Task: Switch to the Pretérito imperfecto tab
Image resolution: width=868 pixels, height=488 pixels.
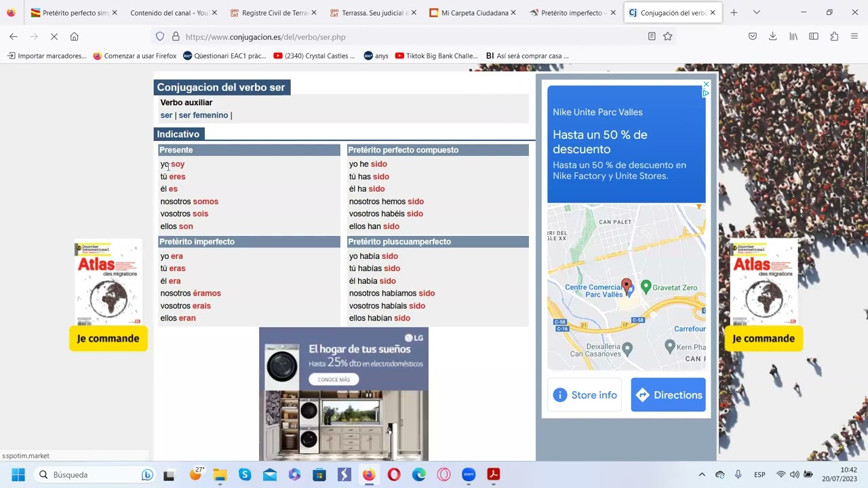Action: point(572,12)
